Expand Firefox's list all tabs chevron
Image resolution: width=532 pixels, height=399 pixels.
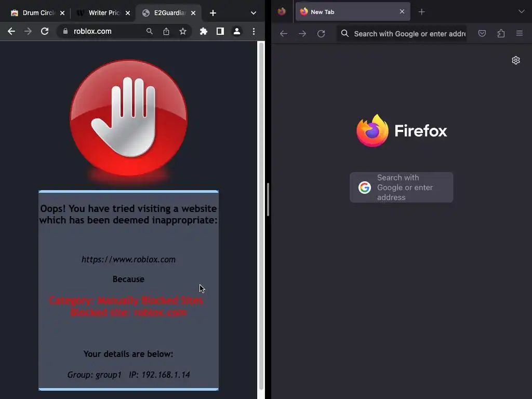click(x=522, y=11)
